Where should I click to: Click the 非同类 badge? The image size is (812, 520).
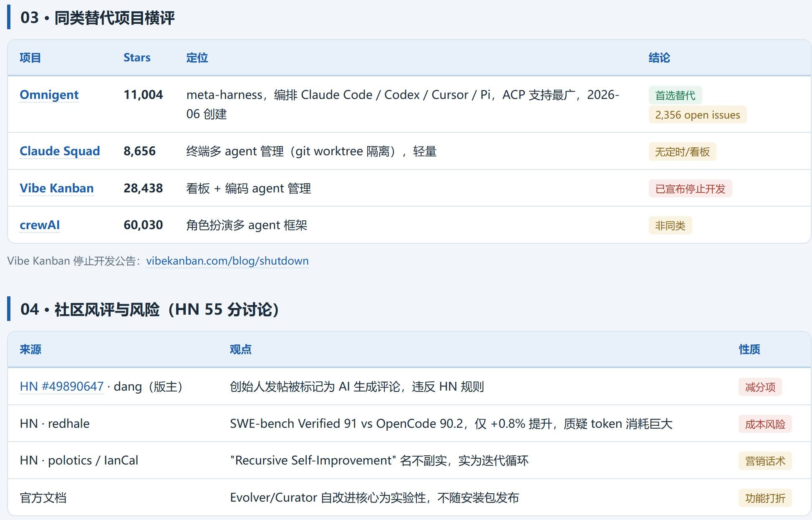[670, 225]
